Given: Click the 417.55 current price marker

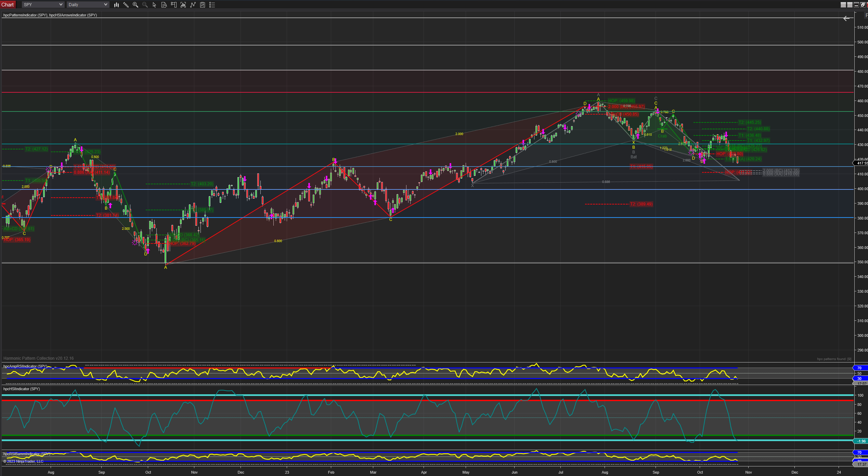Looking at the screenshot, I should coord(862,163).
